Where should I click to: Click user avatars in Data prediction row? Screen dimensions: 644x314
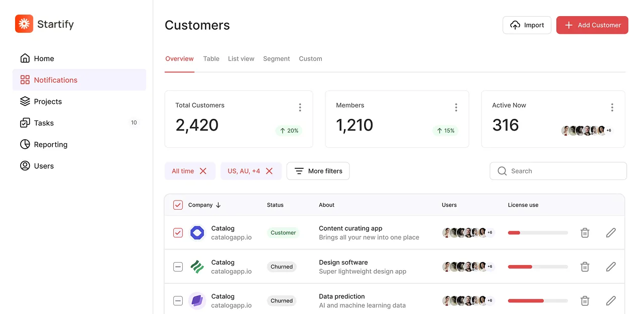pos(468,301)
